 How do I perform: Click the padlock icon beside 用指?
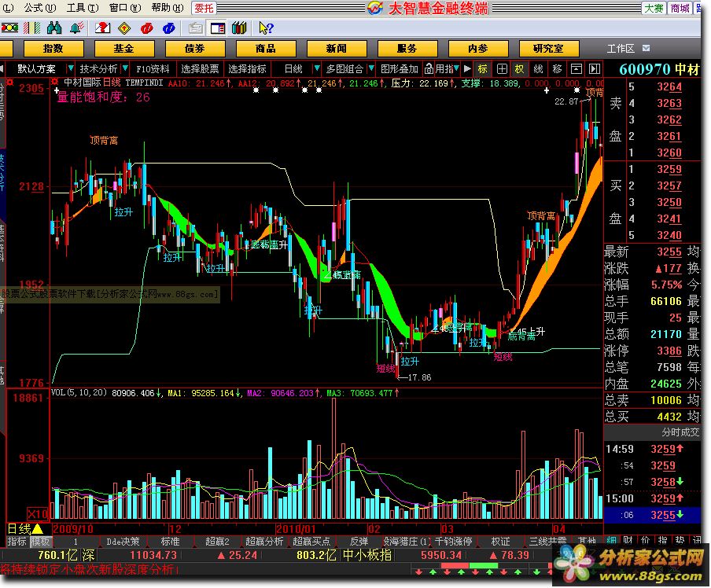point(429,69)
